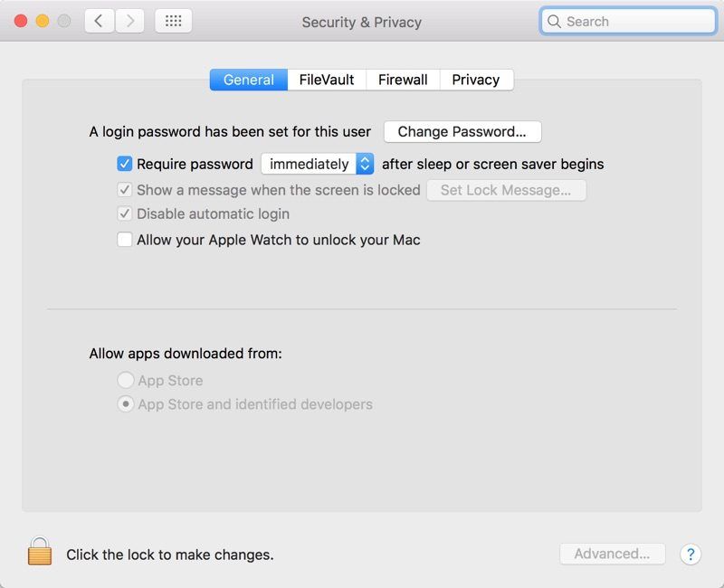Choose App Store and identified developers option

pos(126,404)
